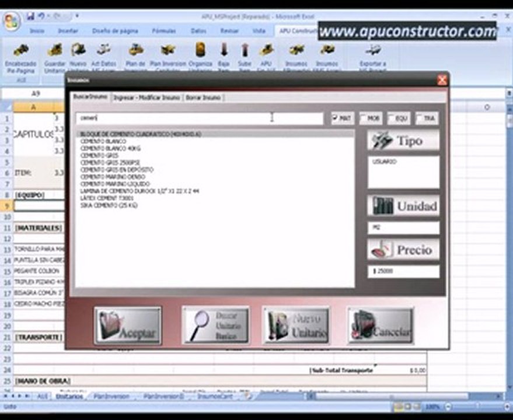
Task: Click the Tipo button
Action: point(403,141)
